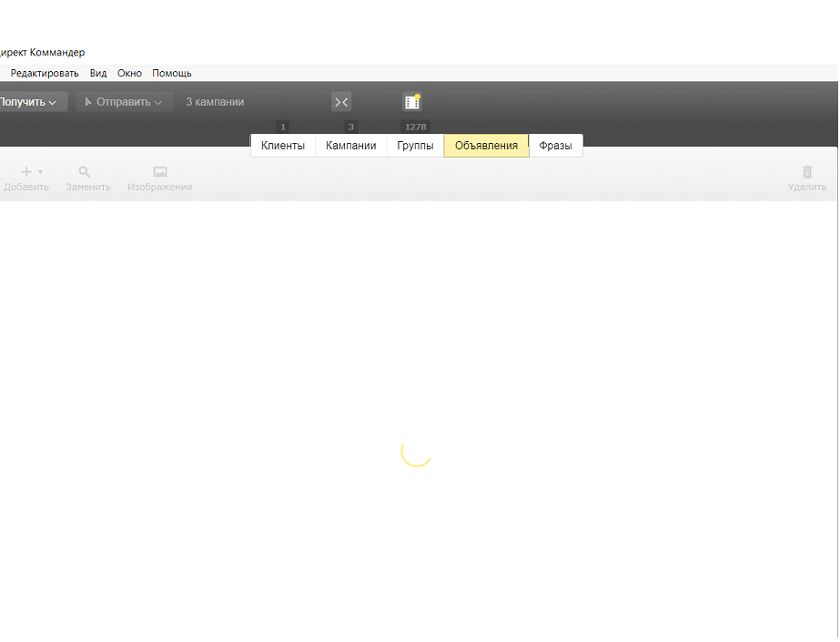Screen dimensions: 840x642
Task: Click the Добавить plus icon
Action: tap(26, 171)
